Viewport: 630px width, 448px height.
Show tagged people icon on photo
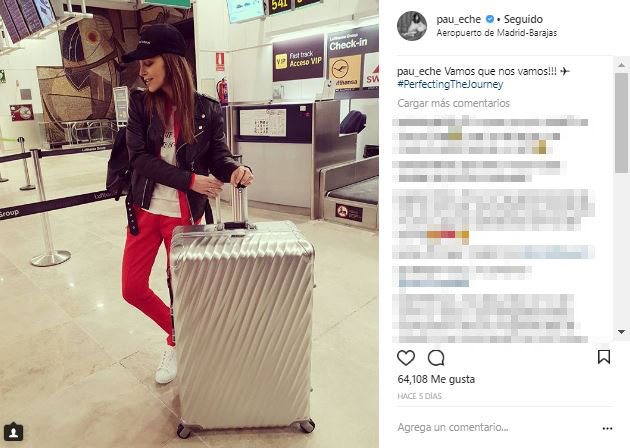[x=13, y=432]
